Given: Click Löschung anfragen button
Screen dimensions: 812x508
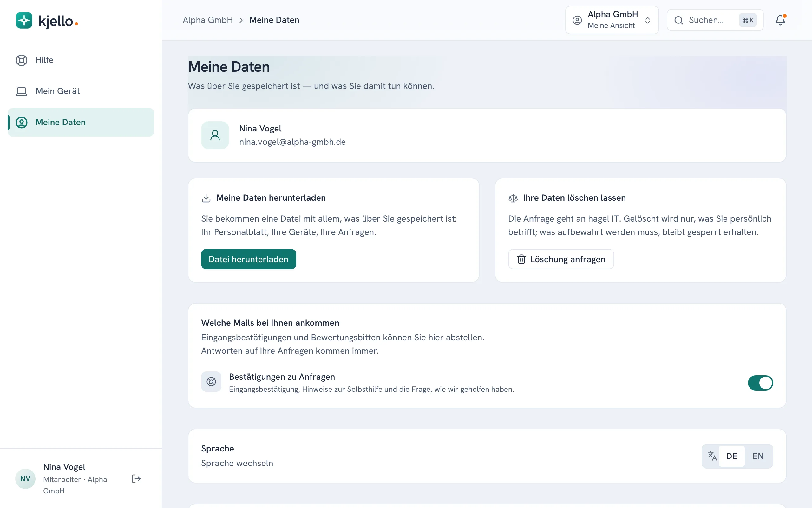Looking at the screenshot, I should pyautogui.click(x=561, y=259).
